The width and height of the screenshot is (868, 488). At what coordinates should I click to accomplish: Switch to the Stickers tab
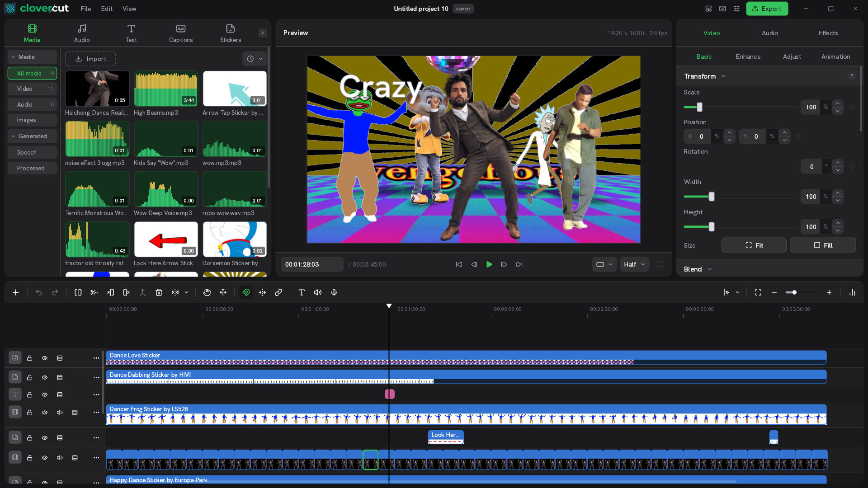click(231, 33)
